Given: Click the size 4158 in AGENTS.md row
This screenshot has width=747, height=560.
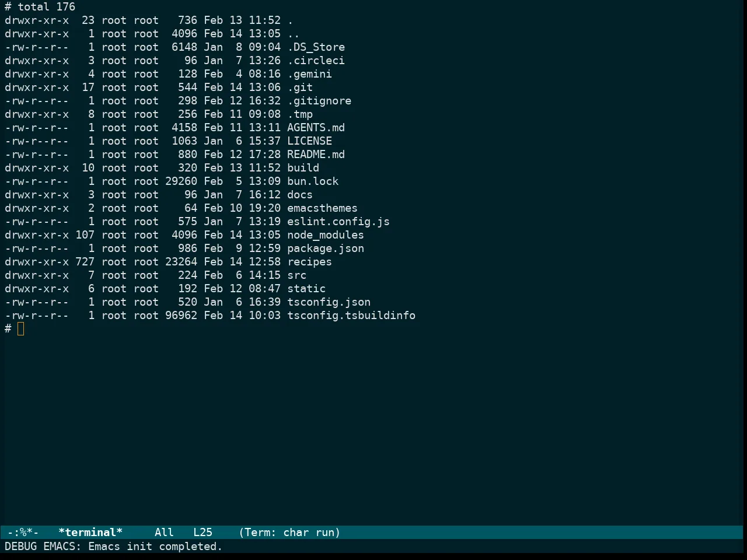Looking at the screenshot, I should (x=184, y=128).
